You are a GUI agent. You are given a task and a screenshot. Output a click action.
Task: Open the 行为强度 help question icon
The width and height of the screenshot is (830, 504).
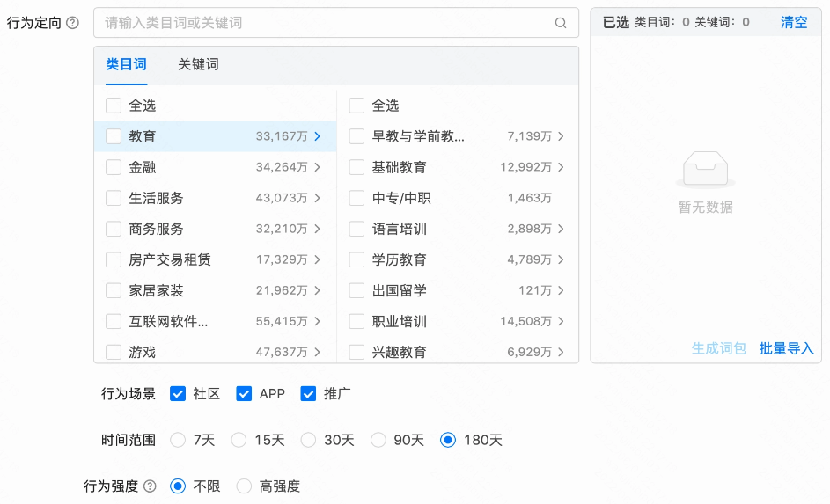(150, 486)
